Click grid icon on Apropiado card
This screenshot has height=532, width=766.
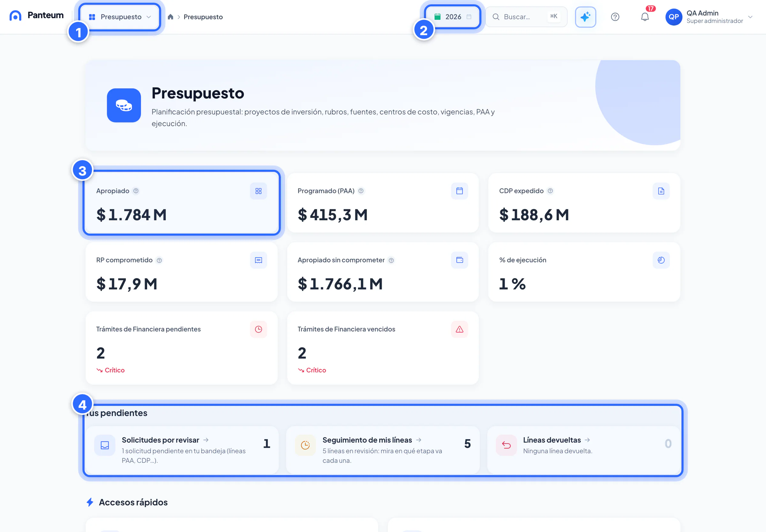pyautogui.click(x=258, y=191)
